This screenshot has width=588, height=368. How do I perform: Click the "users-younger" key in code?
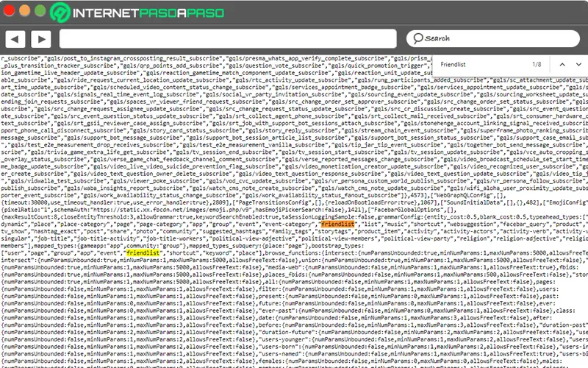tap(284, 339)
